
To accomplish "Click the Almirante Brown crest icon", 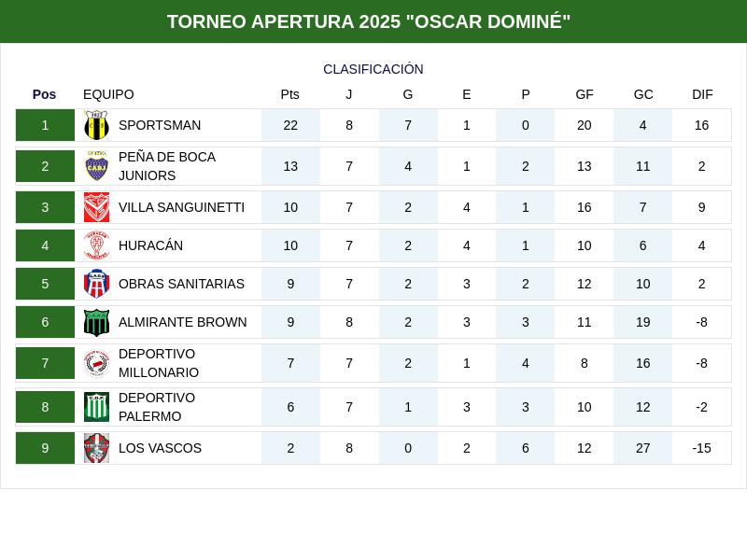I will 96,322.
